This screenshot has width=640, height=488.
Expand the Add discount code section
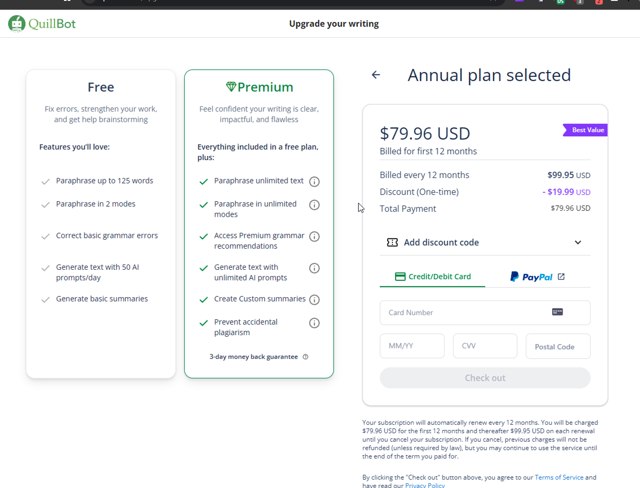tap(440, 242)
